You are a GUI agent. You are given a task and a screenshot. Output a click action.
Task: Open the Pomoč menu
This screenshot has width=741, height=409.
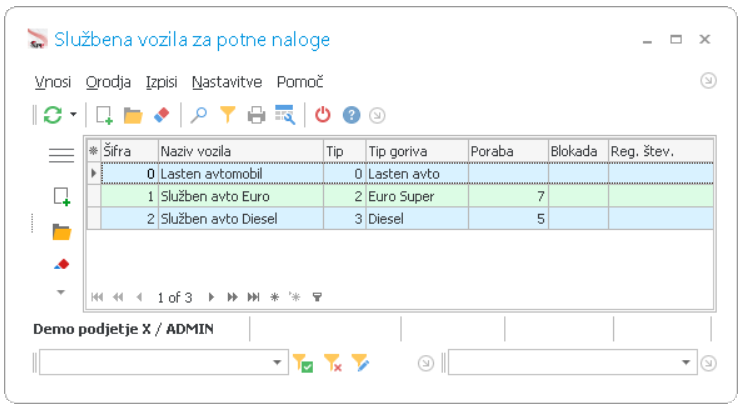click(300, 82)
